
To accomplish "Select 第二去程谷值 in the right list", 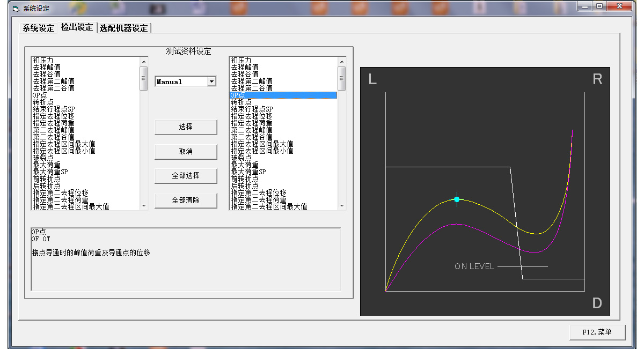I will click(283, 137).
